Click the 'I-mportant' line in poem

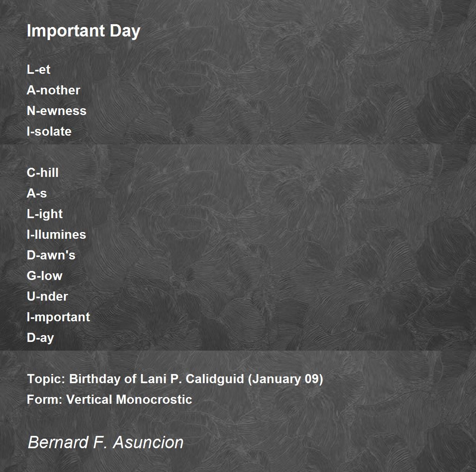[59, 317]
